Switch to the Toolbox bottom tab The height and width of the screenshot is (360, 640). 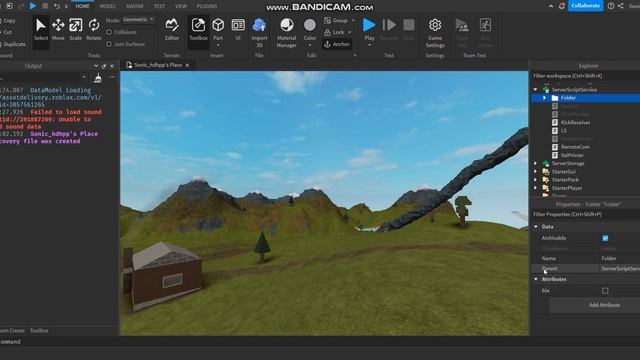[39, 331]
